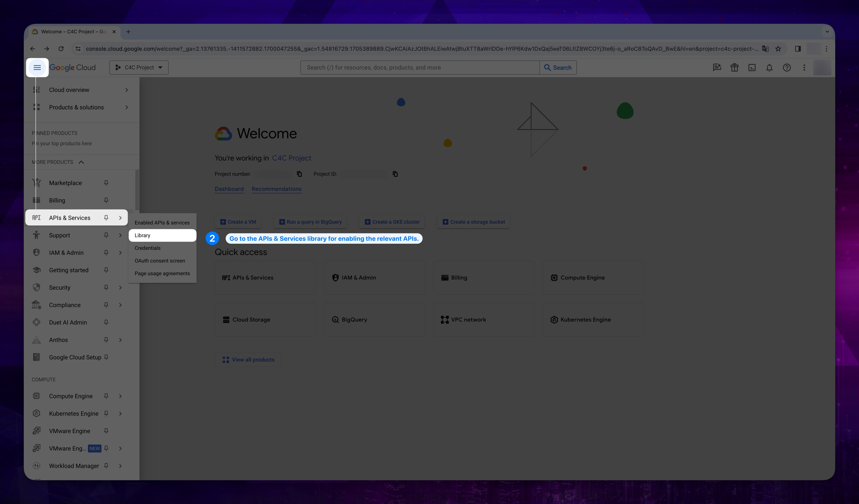
Task: Pin Getting started item
Action: tap(106, 270)
